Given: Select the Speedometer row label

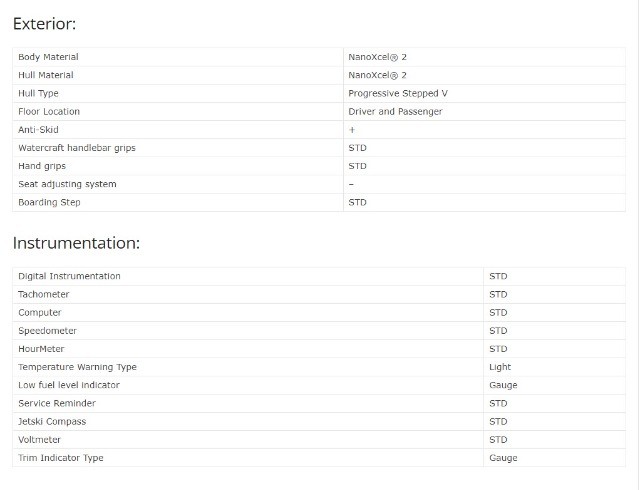Looking at the screenshot, I should click(47, 331).
